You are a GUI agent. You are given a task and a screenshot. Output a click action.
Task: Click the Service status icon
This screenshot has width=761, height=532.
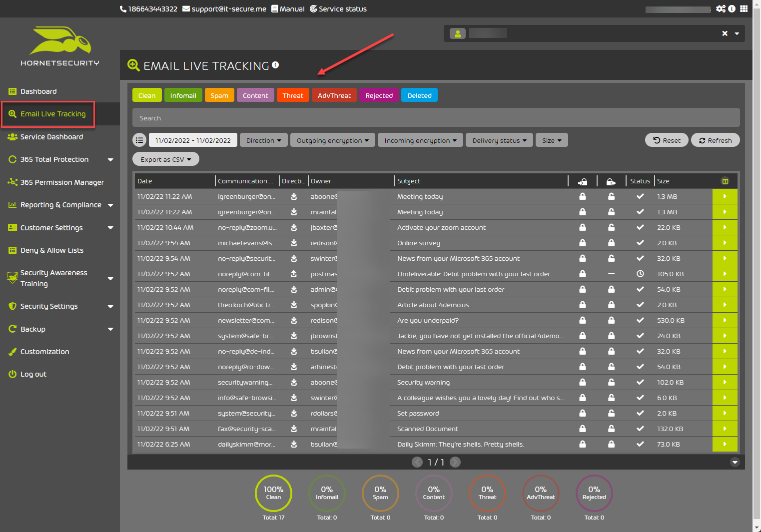(313, 9)
